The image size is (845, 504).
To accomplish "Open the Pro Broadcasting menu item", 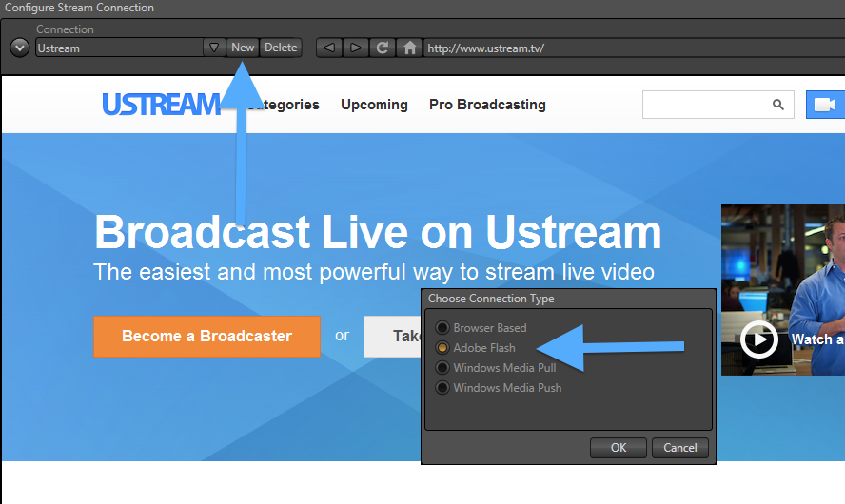I will point(487,105).
